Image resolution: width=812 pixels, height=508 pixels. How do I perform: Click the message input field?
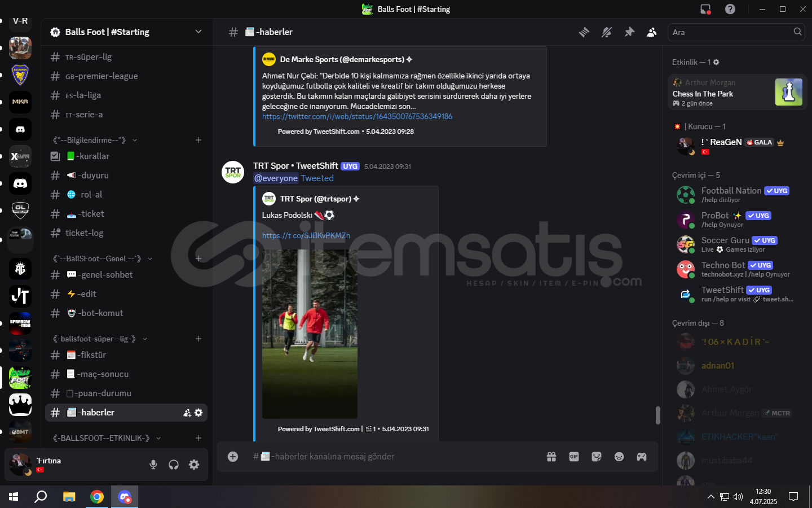[395, 457]
